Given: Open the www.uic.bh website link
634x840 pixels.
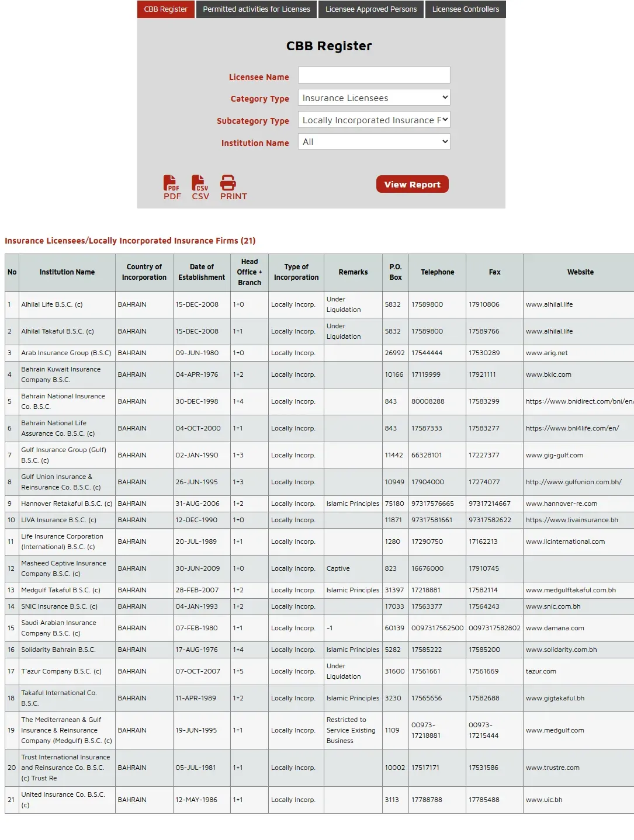Looking at the screenshot, I should 543,800.
